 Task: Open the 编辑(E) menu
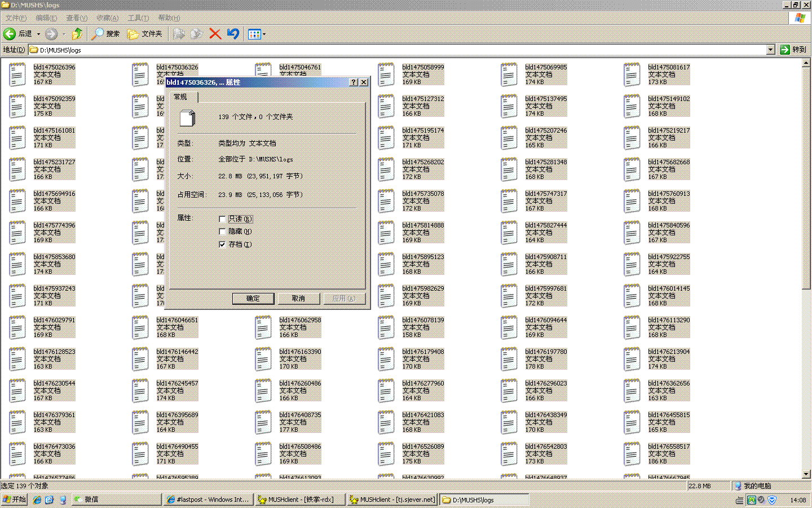point(46,18)
